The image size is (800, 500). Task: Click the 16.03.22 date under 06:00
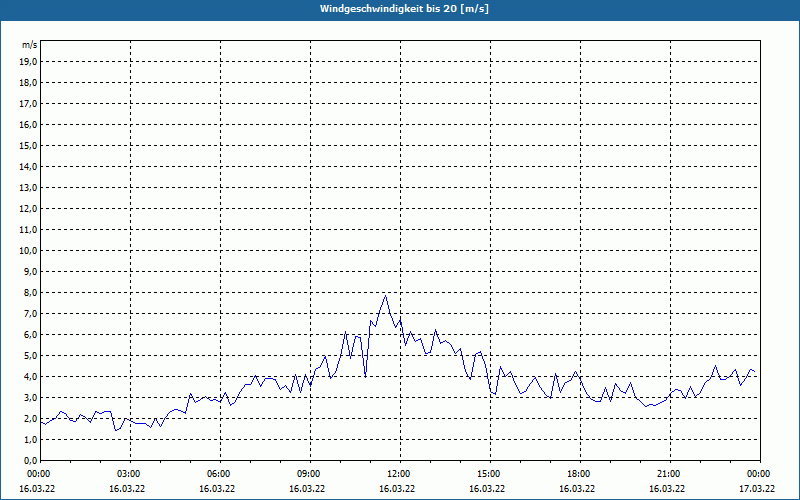217,488
